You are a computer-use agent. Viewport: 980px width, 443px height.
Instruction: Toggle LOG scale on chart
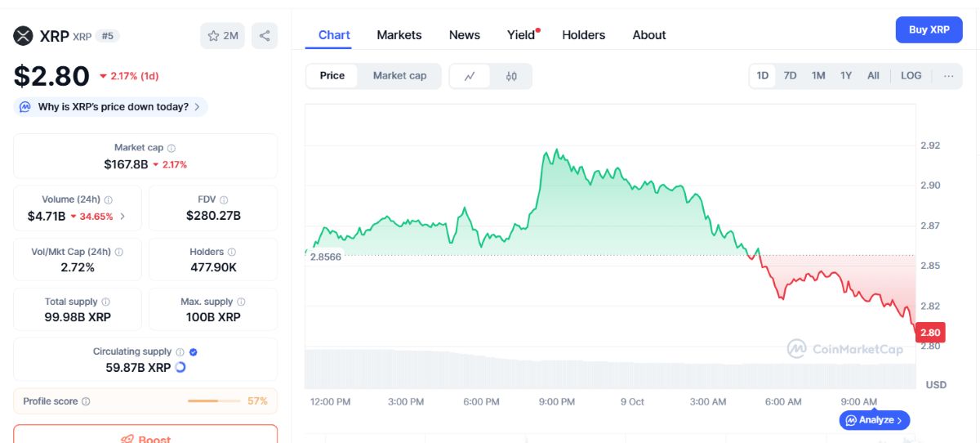[x=911, y=75]
